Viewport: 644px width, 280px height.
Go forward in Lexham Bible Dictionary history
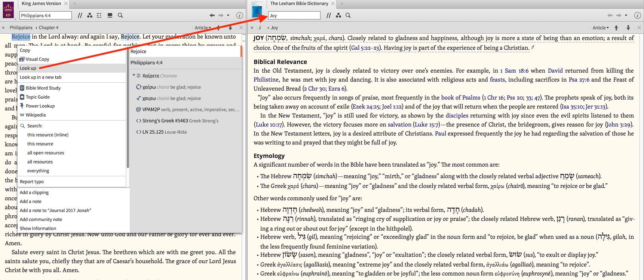(x=619, y=15)
